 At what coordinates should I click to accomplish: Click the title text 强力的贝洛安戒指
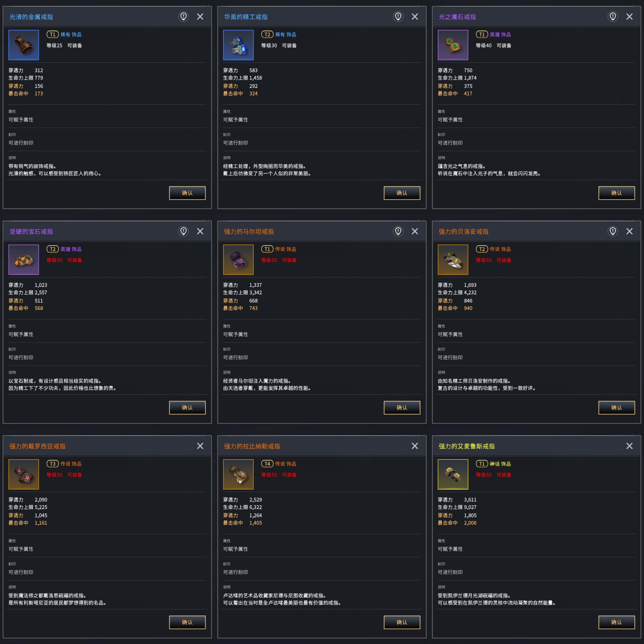click(x=464, y=232)
